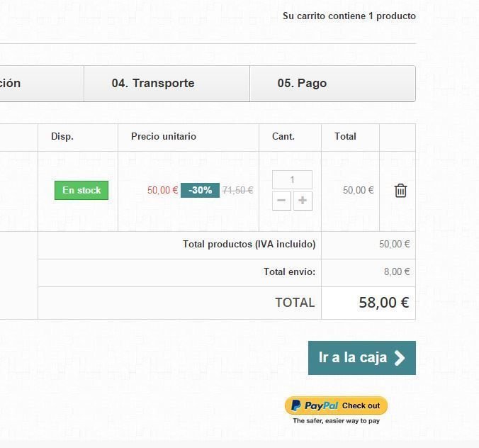Click the Cant. column header
479x448 pixels.
click(x=283, y=137)
